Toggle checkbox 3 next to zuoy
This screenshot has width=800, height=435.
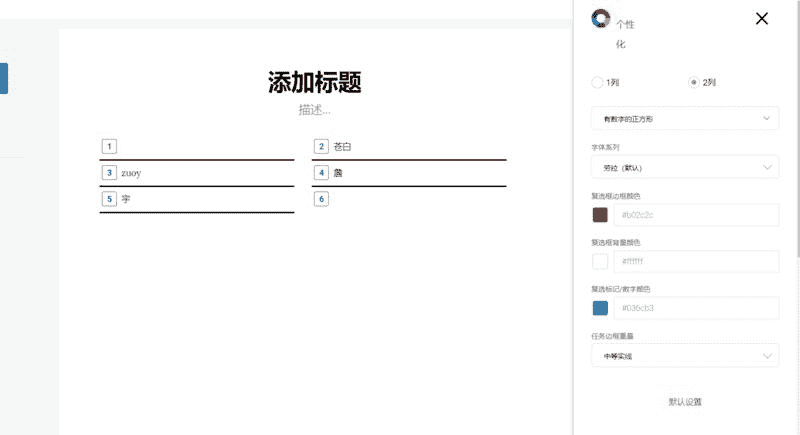click(x=109, y=173)
